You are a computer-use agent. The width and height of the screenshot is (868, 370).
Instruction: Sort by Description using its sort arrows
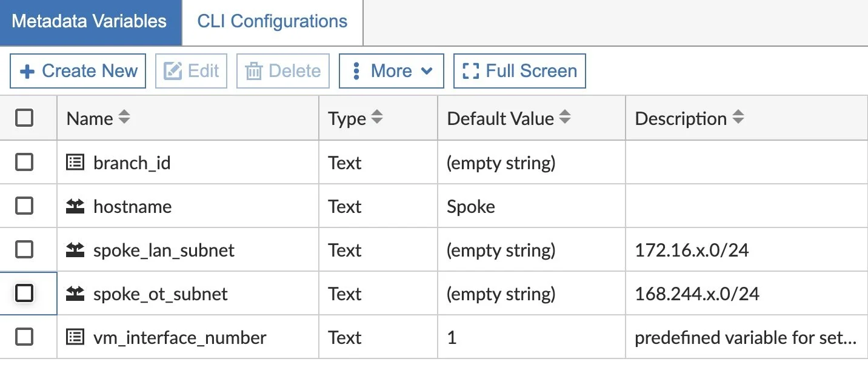click(x=738, y=118)
